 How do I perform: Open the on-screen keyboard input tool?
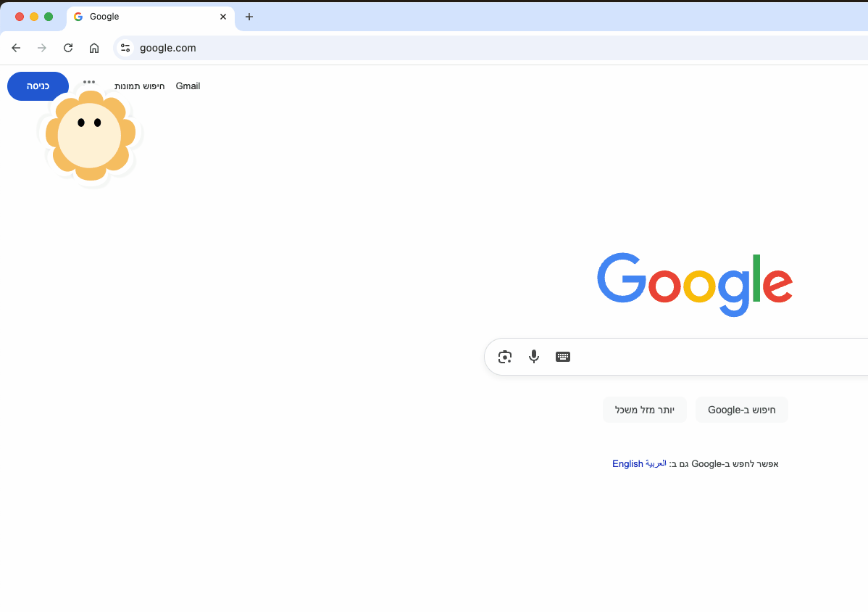click(563, 357)
